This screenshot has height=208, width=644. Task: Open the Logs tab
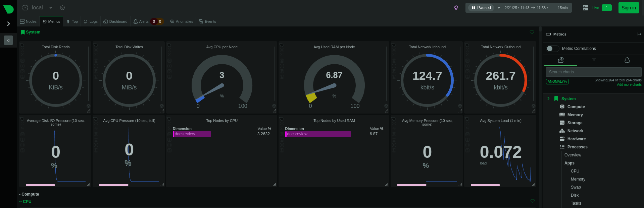(x=91, y=21)
